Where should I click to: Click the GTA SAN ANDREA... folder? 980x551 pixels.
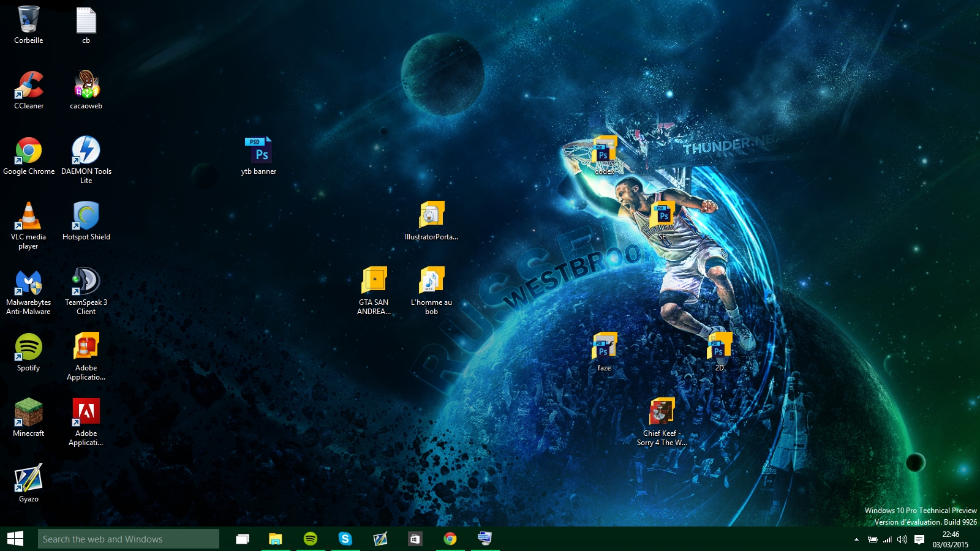(374, 291)
